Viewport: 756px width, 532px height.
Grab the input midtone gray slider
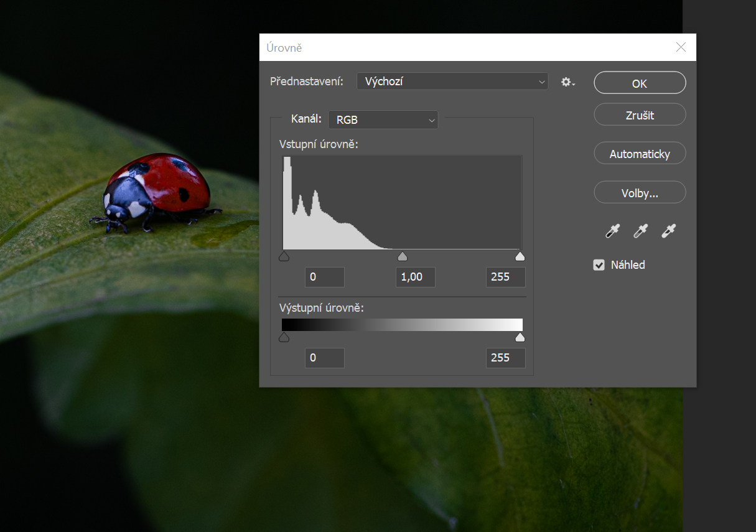403,256
